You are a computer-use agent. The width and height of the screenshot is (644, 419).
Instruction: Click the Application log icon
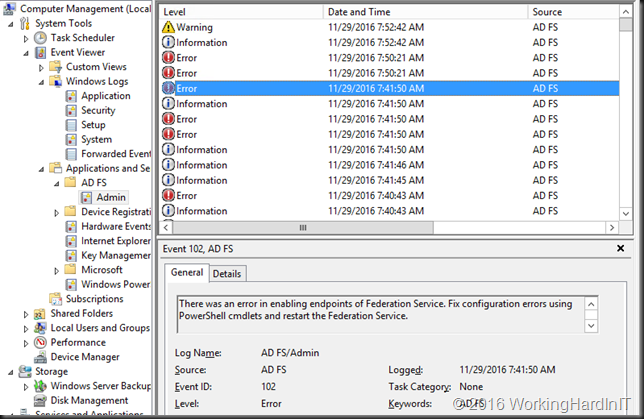71,96
